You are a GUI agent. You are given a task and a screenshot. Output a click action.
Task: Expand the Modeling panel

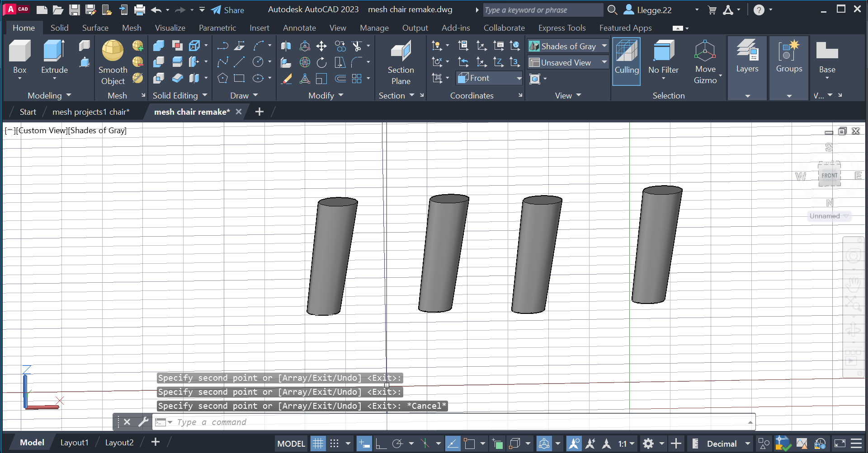(49, 95)
